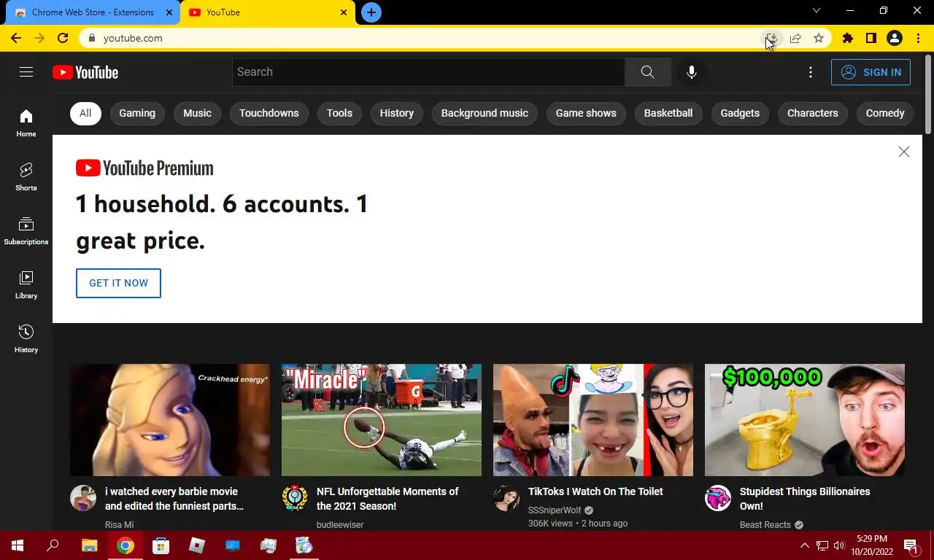Open Library in sidebar
This screenshot has width=934, height=560.
coord(26,284)
